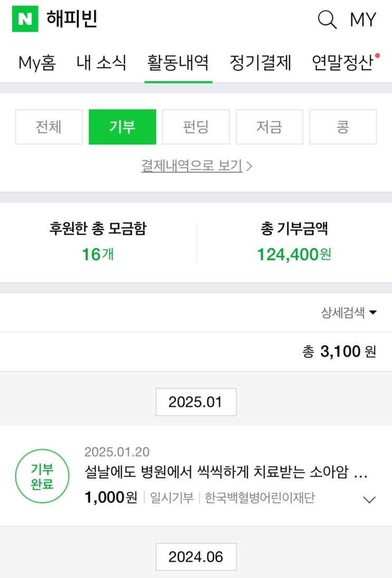This screenshot has height=578, width=392.
Task: Switch to the My홈 tab
Action: (x=37, y=63)
